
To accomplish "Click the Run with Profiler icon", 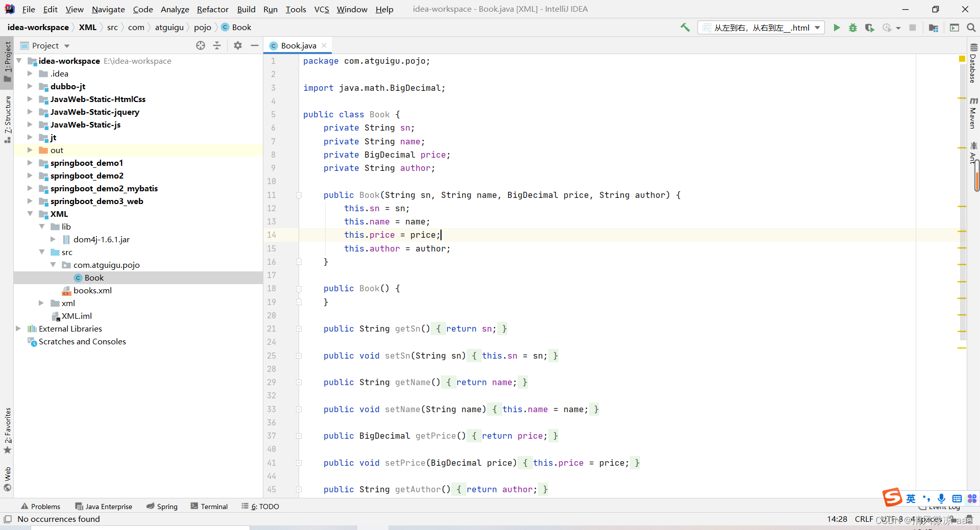I will 887,28.
